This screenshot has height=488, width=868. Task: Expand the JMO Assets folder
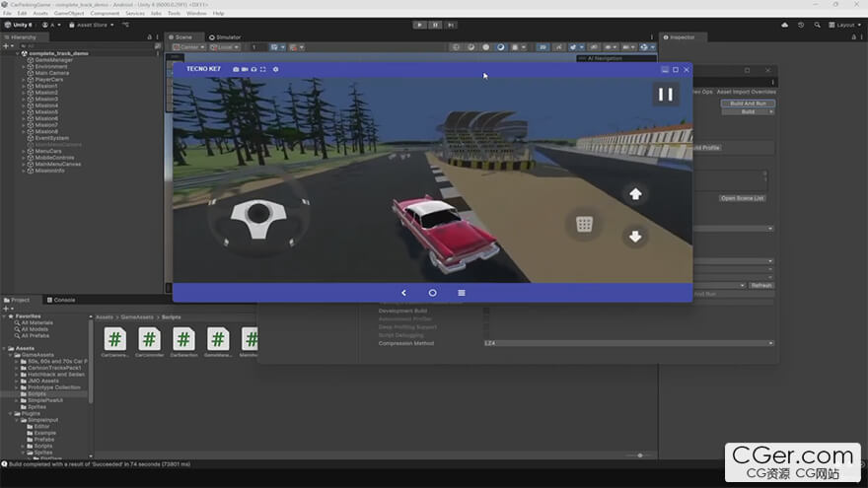pyautogui.click(x=17, y=381)
